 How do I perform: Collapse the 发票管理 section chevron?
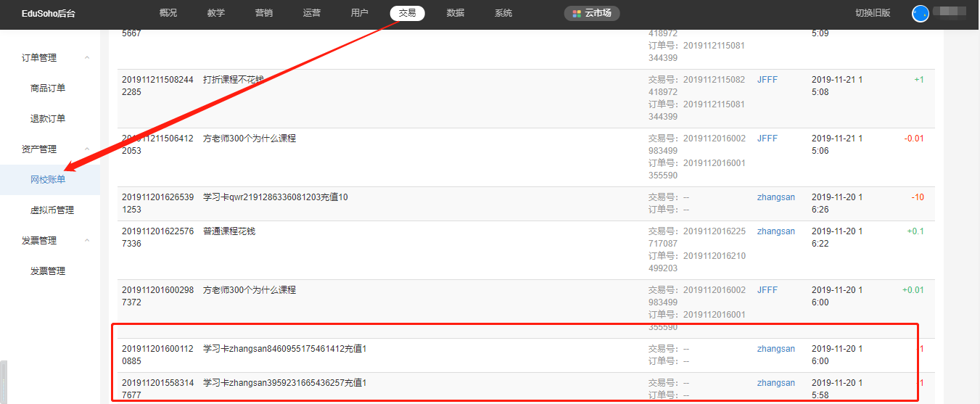pos(87,241)
